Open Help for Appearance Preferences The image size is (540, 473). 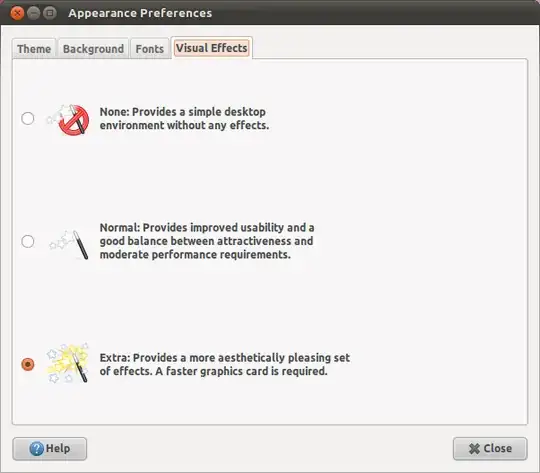tap(50, 449)
